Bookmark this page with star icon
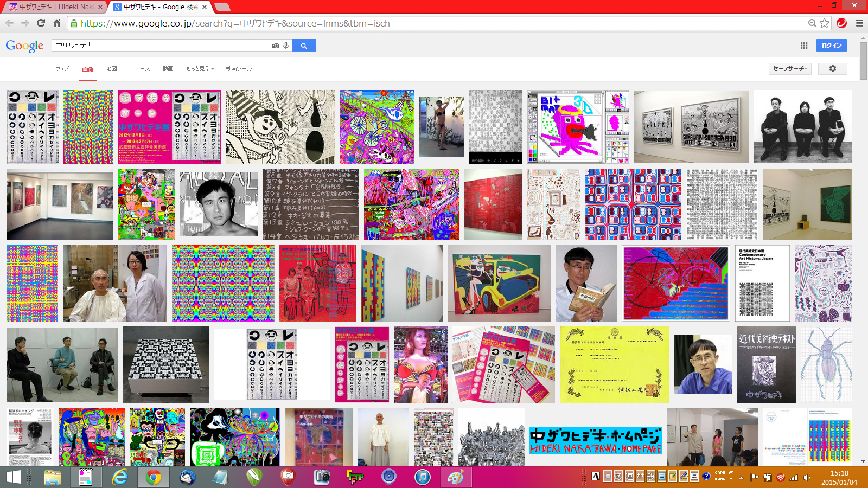This screenshot has height=488, width=868. coord(825,23)
